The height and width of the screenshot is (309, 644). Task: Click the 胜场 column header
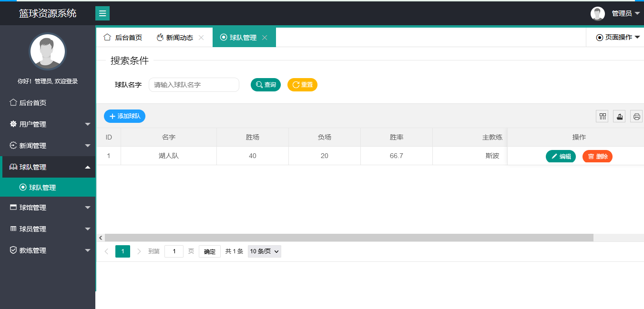253,137
